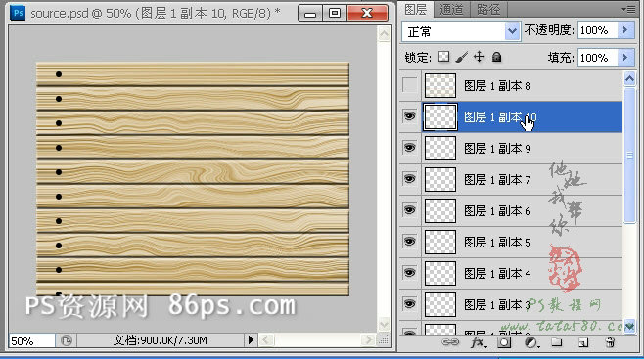Select layer 图层 1 副本 7

(x=522, y=179)
